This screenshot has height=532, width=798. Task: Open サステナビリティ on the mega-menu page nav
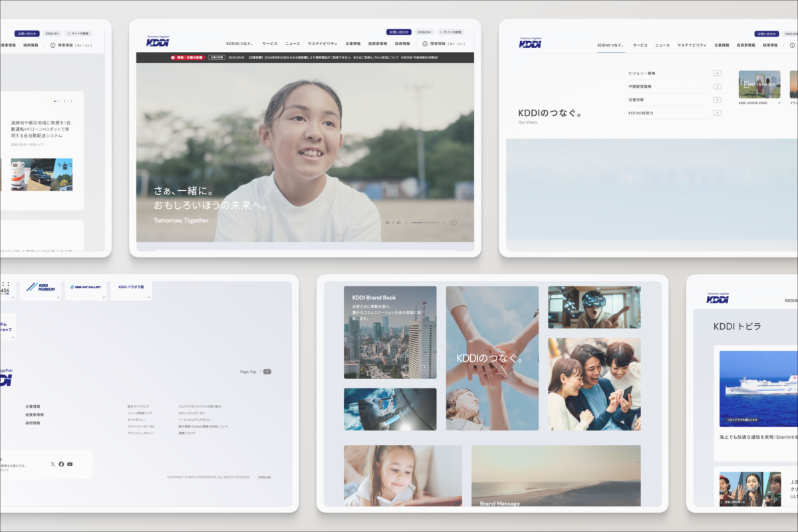coord(692,45)
